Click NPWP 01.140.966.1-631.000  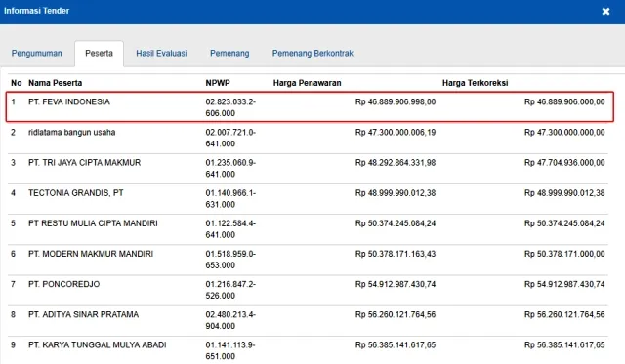tap(230, 199)
